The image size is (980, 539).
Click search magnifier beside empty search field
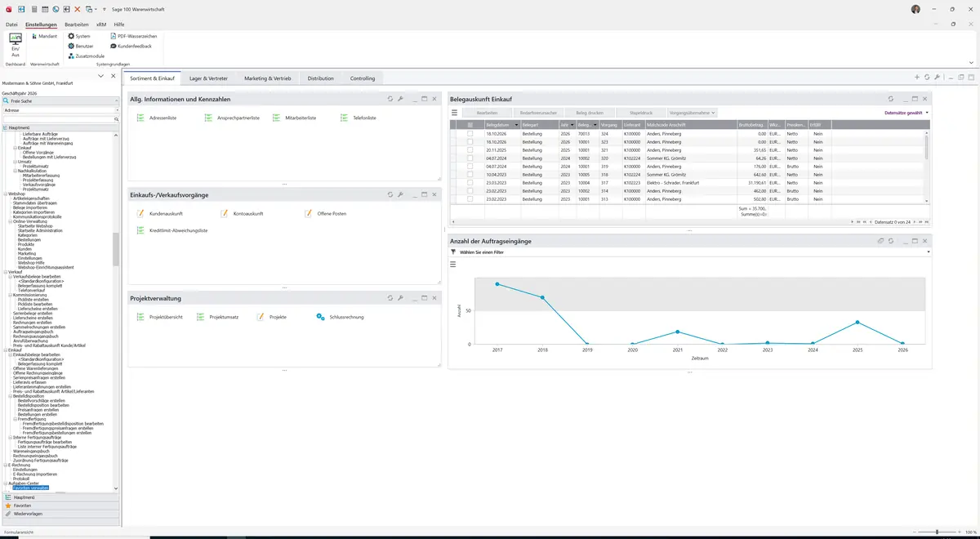pos(117,119)
